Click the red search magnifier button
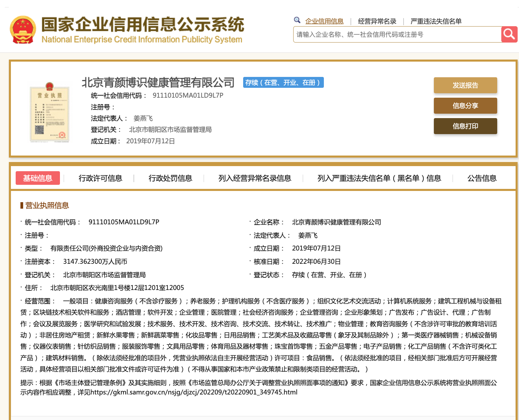Viewport: 519px width, 420px height. coord(509,34)
